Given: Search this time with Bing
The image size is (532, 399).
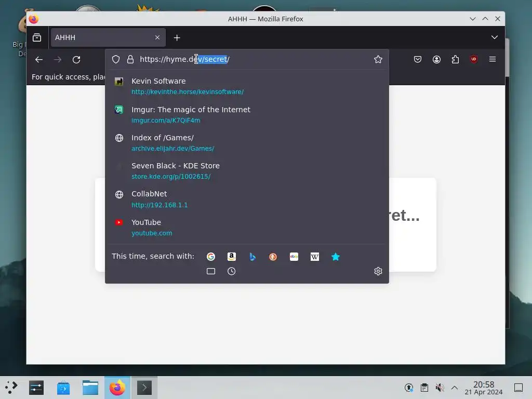Looking at the screenshot, I should (x=252, y=257).
